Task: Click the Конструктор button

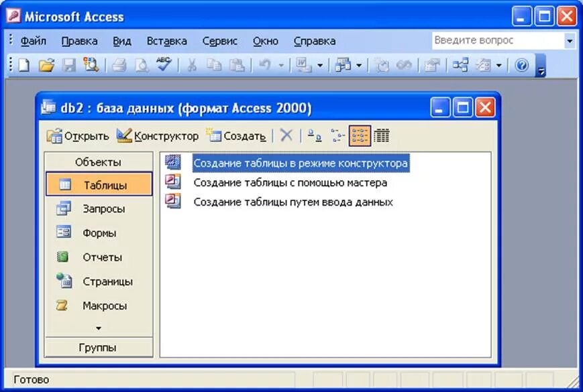Action: 158,136
